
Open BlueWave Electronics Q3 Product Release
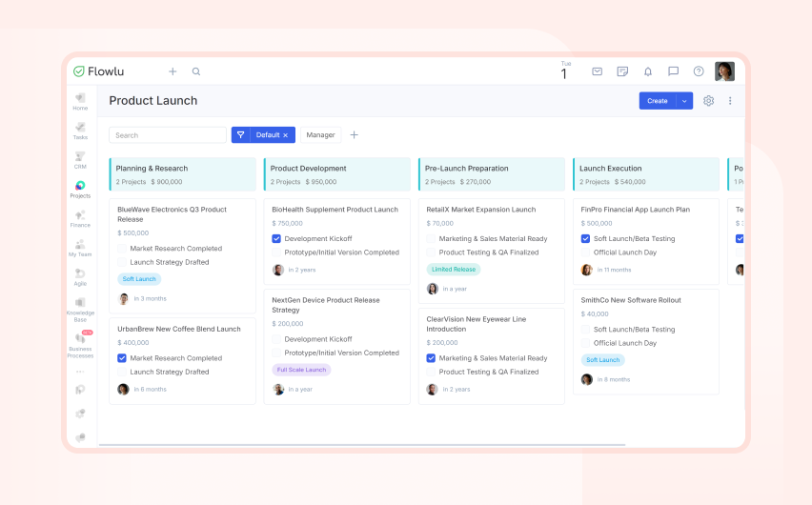(x=172, y=214)
